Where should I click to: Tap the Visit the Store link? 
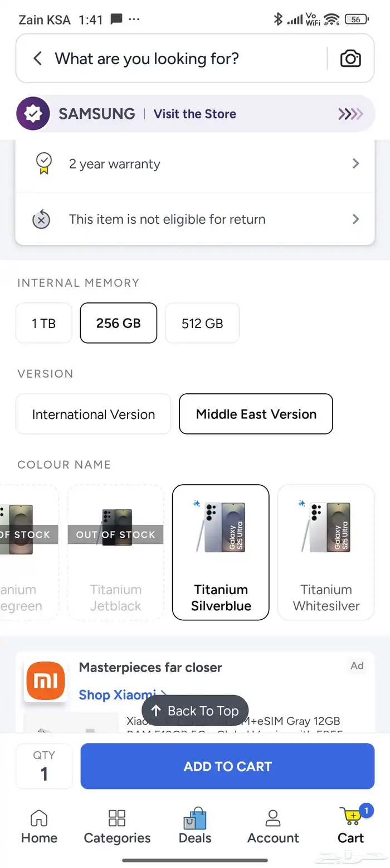[x=195, y=114]
